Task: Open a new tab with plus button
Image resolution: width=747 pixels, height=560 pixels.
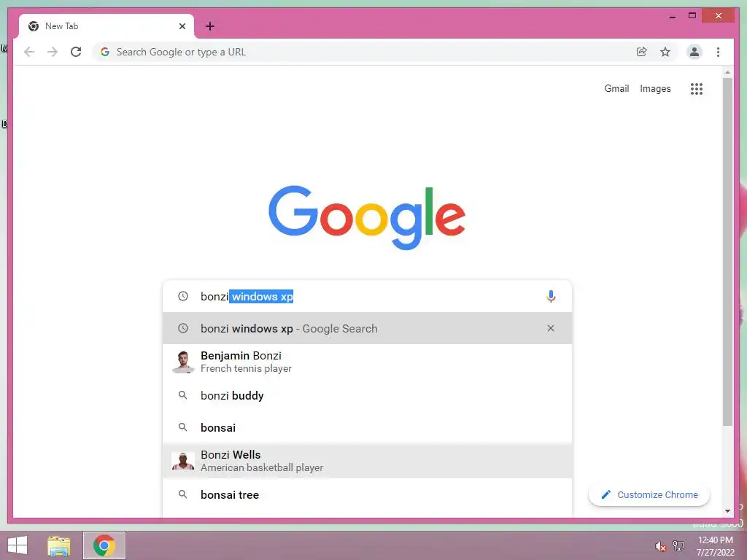Action: tap(210, 26)
